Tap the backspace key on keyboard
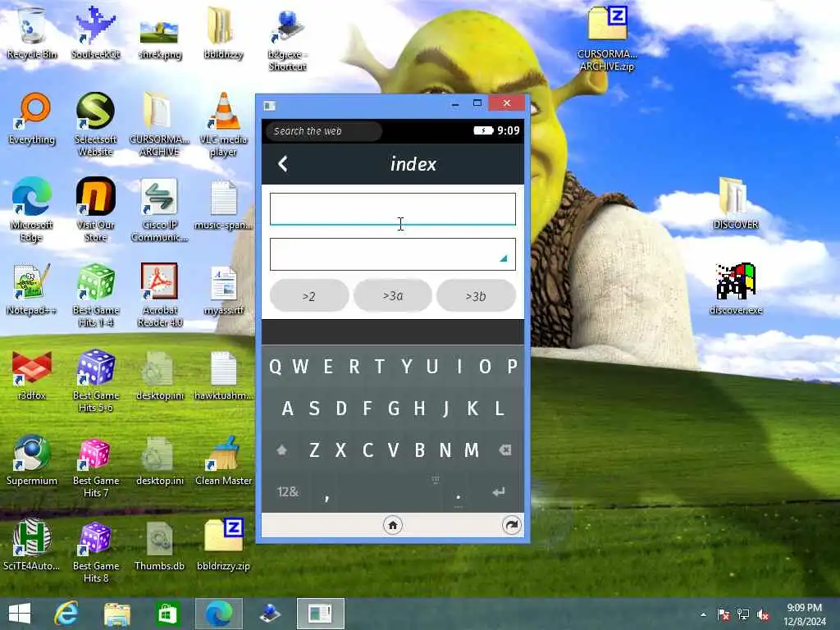The image size is (840, 630). pos(504,450)
